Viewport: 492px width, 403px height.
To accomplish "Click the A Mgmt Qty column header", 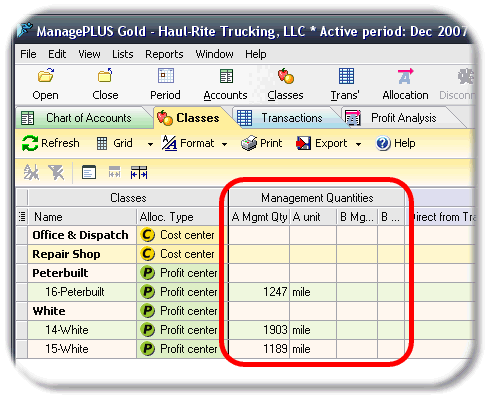I will [x=259, y=217].
